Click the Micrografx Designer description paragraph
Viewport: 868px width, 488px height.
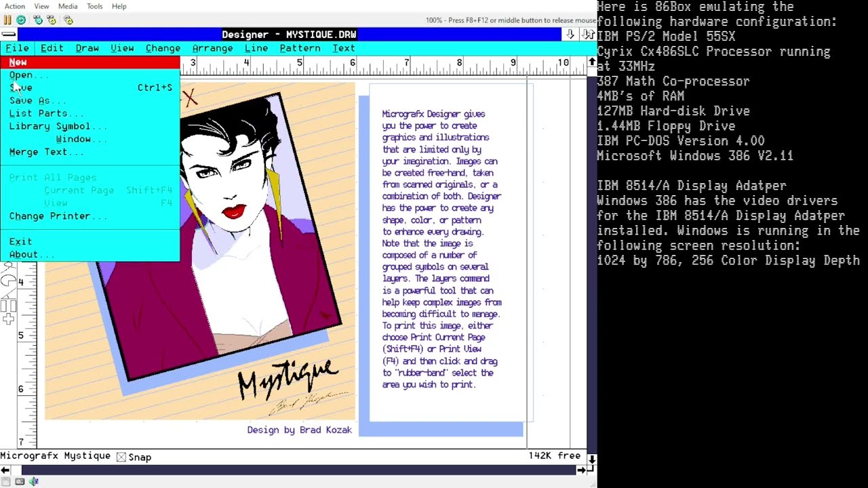tap(441, 249)
